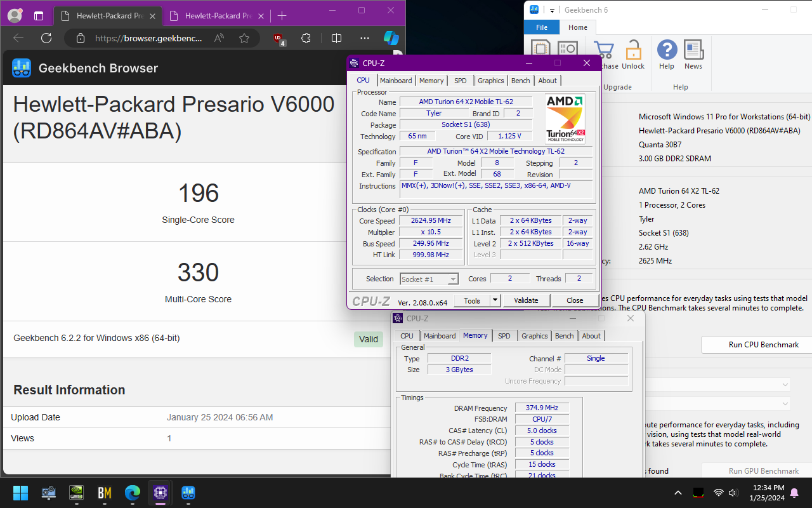Switch to CPU tab in lower CPU-Z window
The height and width of the screenshot is (508, 812).
pos(407,336)
